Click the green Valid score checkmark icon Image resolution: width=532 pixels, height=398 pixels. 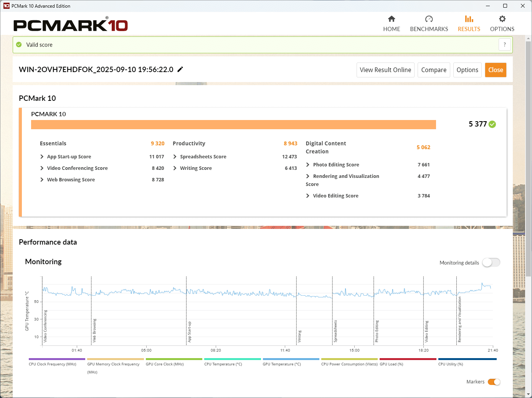19,45
